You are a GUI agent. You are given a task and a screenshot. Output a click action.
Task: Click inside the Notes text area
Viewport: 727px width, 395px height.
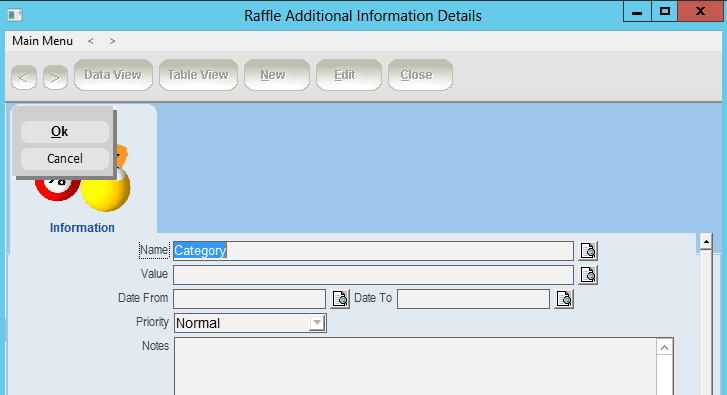click(415, 366)
